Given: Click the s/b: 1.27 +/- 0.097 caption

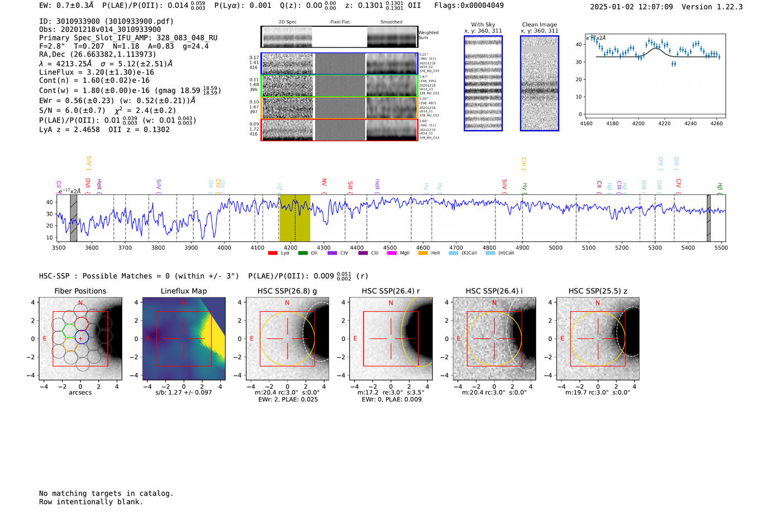Looking at the screenshot, I should pyautogui.click(x=184, y=392).
